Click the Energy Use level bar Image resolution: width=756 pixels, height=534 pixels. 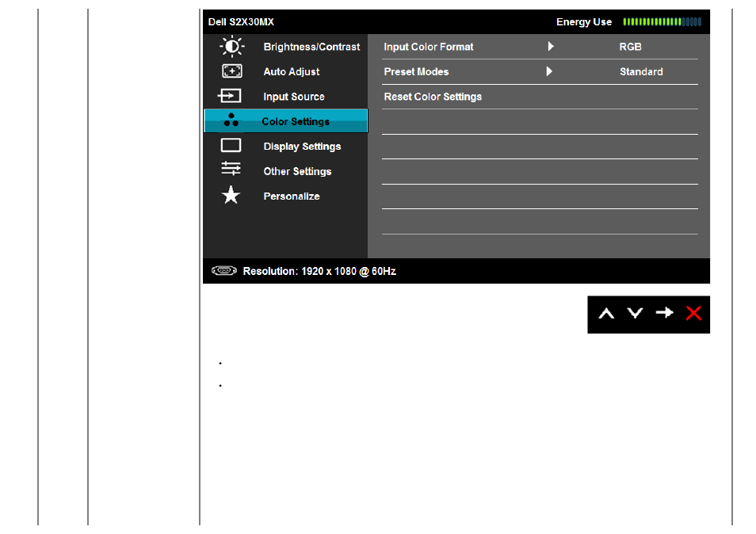coord(662,22)
